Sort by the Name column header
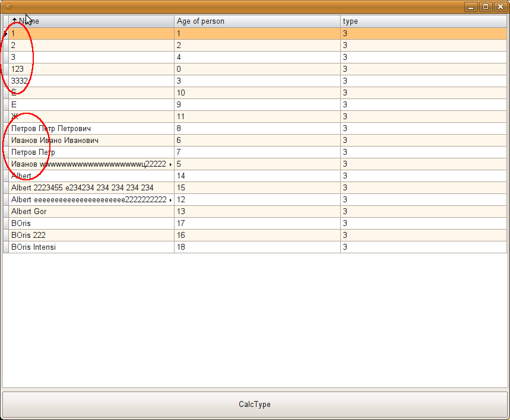Screen dimensions: 510x420 pyautogui.click(x=89, y=21)
